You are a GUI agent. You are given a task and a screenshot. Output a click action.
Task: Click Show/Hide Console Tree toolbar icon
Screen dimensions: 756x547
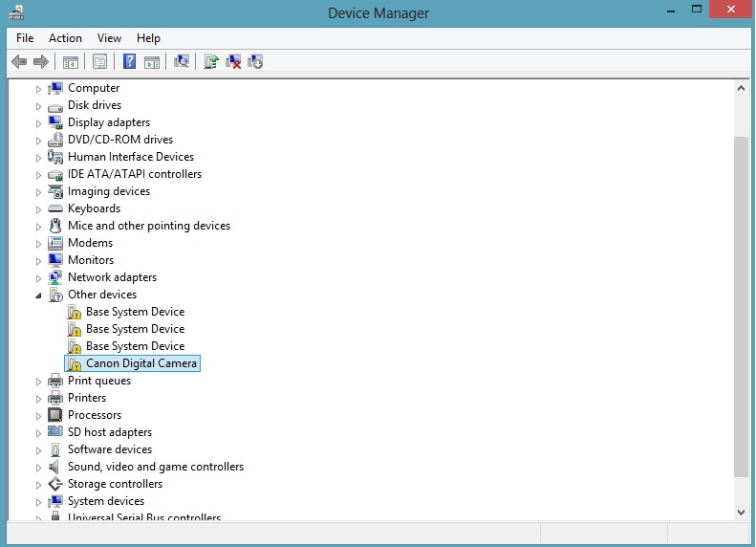[x=70, y=61]
